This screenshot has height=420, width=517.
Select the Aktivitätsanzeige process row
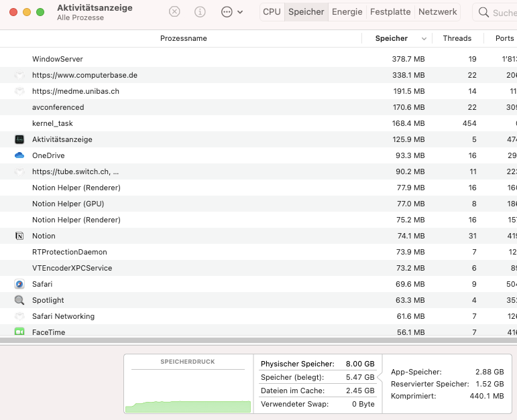click(x=259, y=139)
